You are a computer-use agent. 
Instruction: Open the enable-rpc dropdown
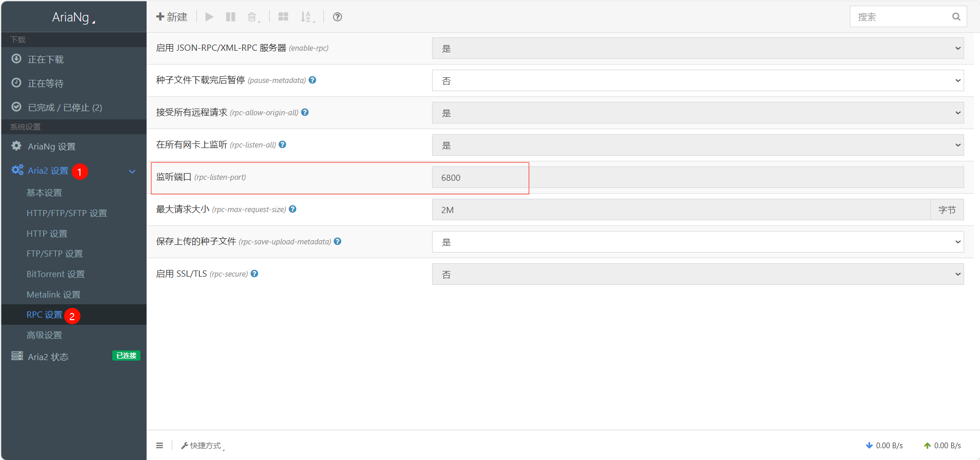pos(697,48)
